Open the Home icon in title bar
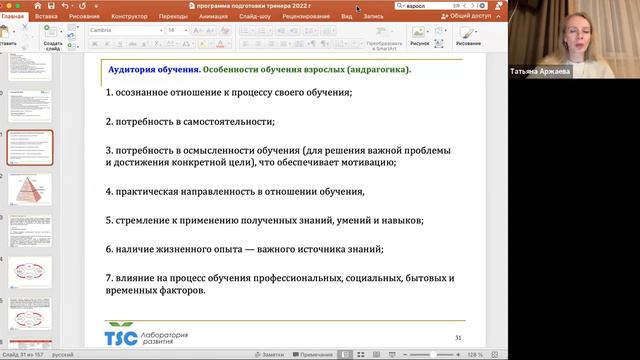 pos(37,6)
